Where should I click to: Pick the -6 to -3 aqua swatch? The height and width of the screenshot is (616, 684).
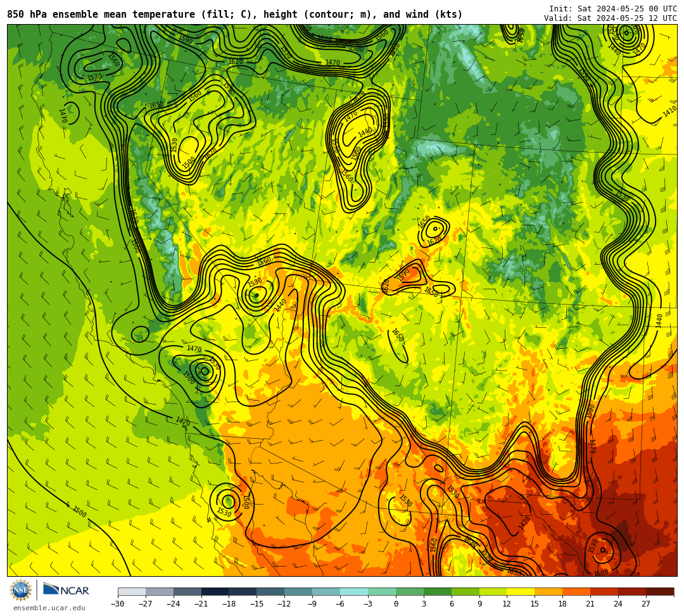point(354,591)
